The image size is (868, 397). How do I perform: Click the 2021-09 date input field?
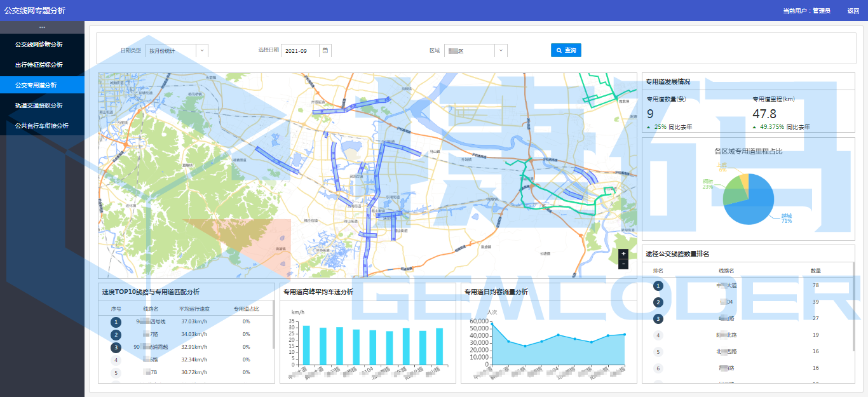coord(300,51)
